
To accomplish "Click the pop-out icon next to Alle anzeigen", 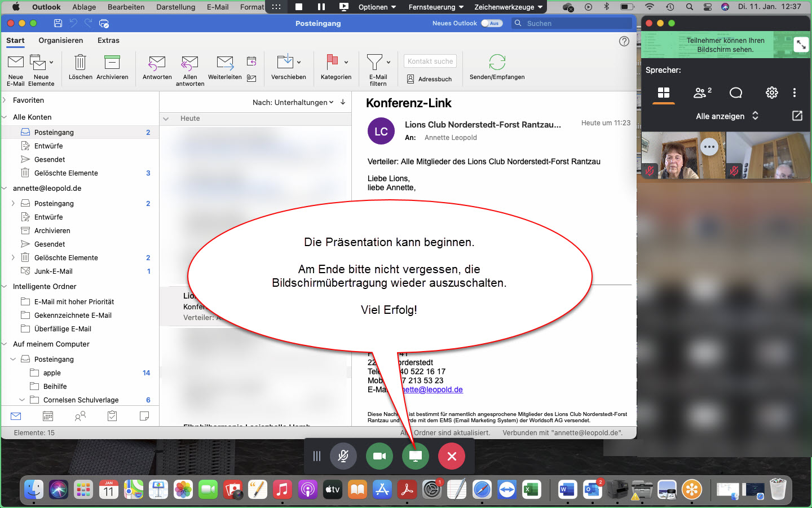I will (x=797, y=116).
